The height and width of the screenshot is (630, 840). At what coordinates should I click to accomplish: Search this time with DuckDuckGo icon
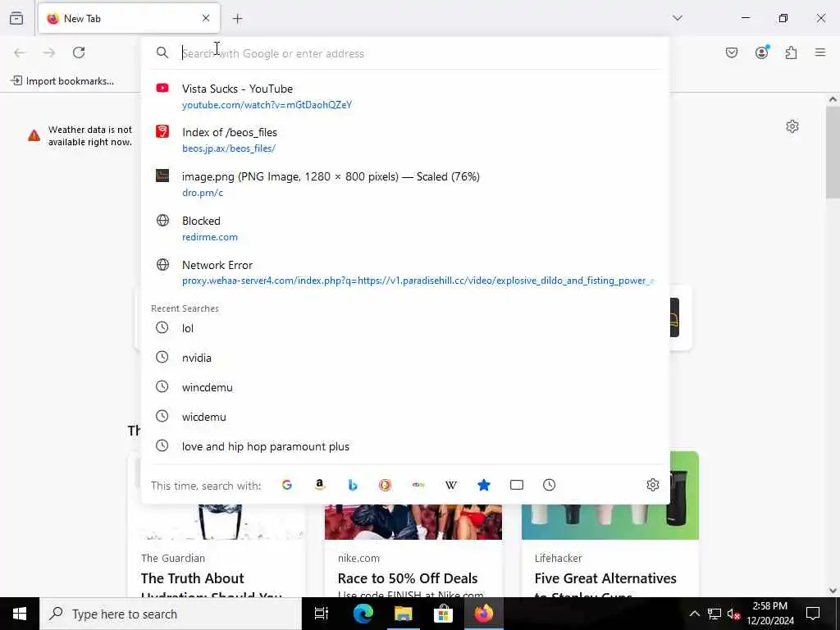pos(386,485)
